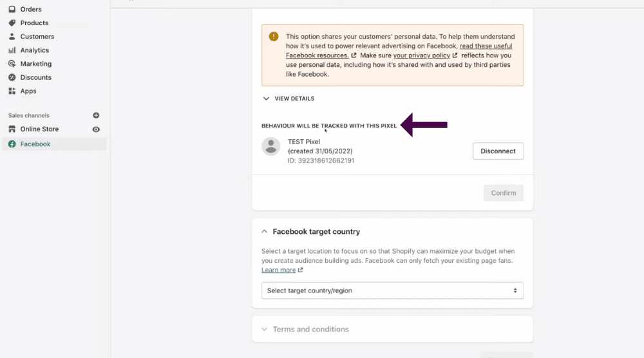Click the Marketing target icon
This screenshot has width=644, height=358.
coord(12,64)
